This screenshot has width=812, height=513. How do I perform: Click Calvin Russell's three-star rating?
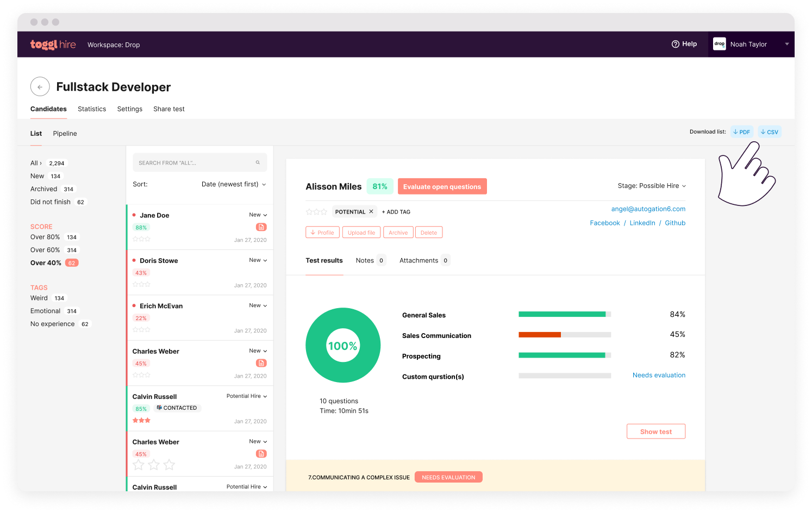[141, 420]
